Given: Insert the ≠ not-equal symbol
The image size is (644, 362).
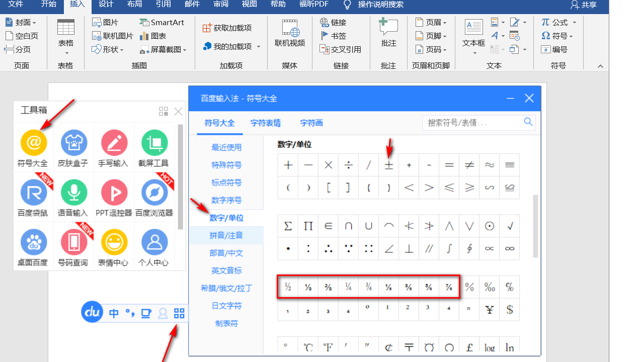Looking at the screenshot, I should [x=469, y=165].
